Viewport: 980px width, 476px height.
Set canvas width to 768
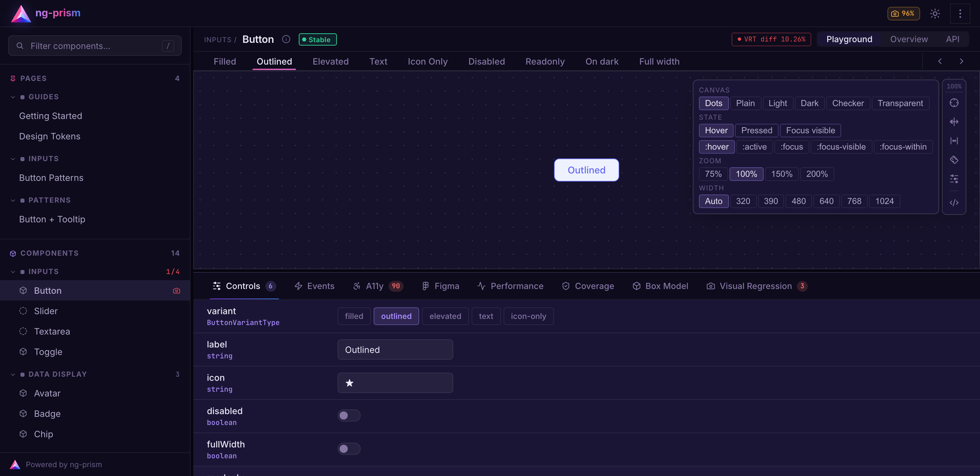click(854, 201)
